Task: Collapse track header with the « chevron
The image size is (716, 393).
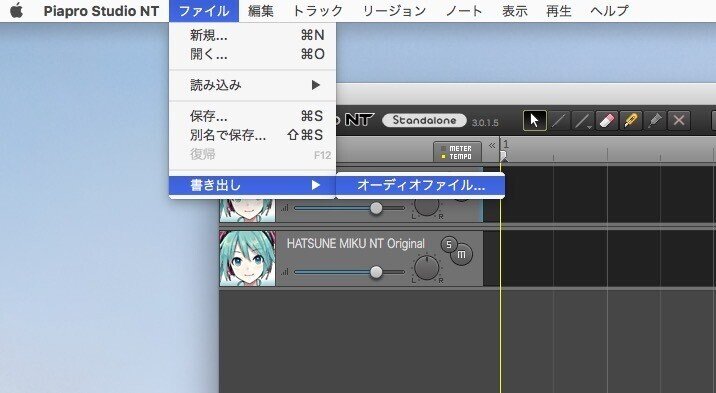Action: 491,146
